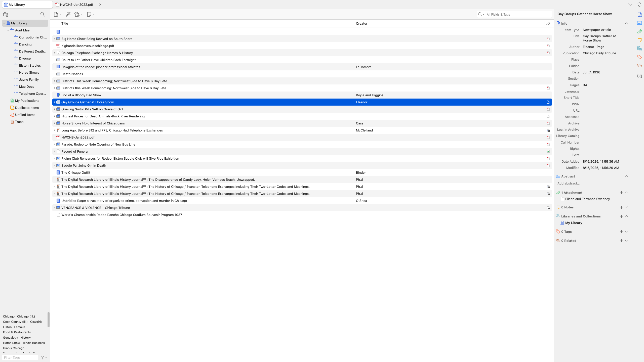Switch to the NWCHS-Jan2022.pdf tab
This screenshot has height=362, width=644.
tap(76, 5)
